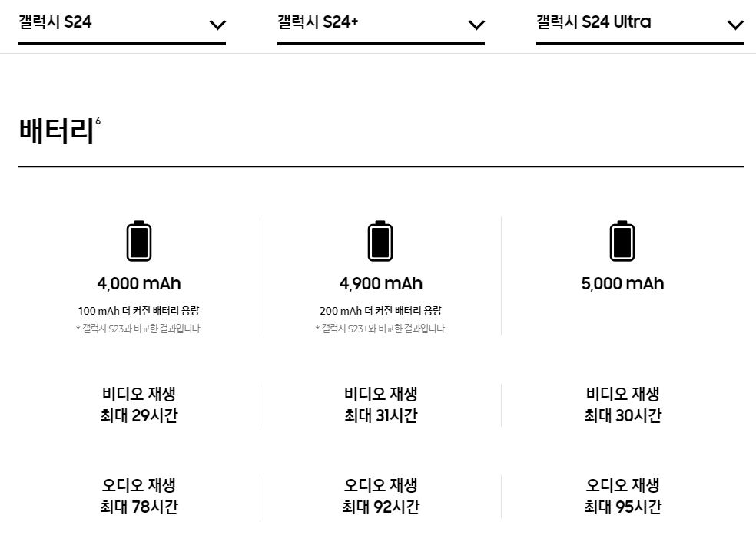Viewport: 756px width, 545px height.
Task: Click the 100 mAh larger battery note
Action: coord(139,311)
